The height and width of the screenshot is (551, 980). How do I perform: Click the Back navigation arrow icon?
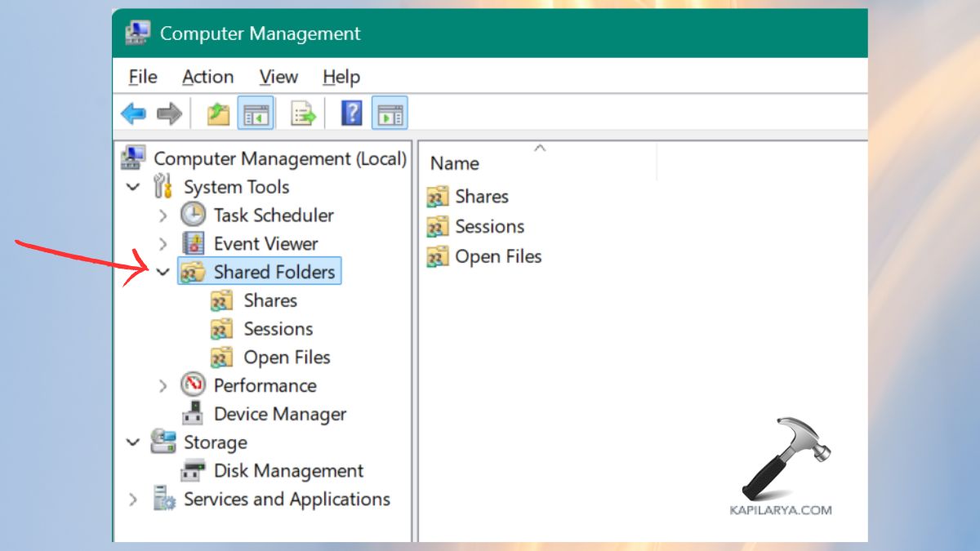point(132,113)
